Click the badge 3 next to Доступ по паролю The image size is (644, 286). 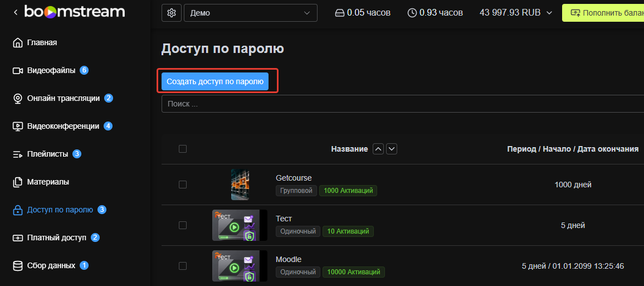tap(103, 210)
